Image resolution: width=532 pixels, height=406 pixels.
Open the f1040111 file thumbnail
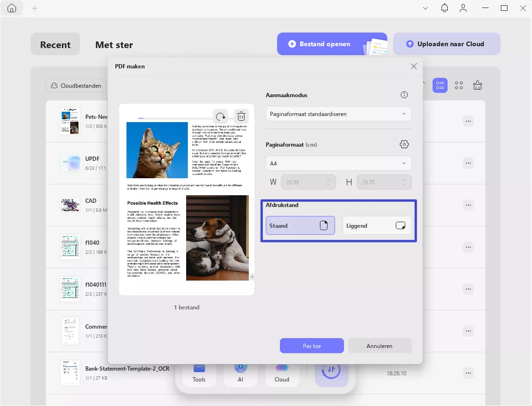click(70, 289)
